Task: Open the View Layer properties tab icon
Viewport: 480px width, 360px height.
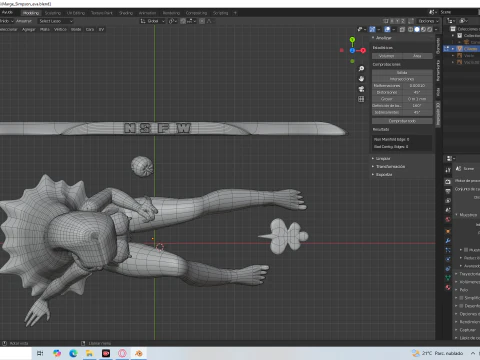Action: click(448, 201)
